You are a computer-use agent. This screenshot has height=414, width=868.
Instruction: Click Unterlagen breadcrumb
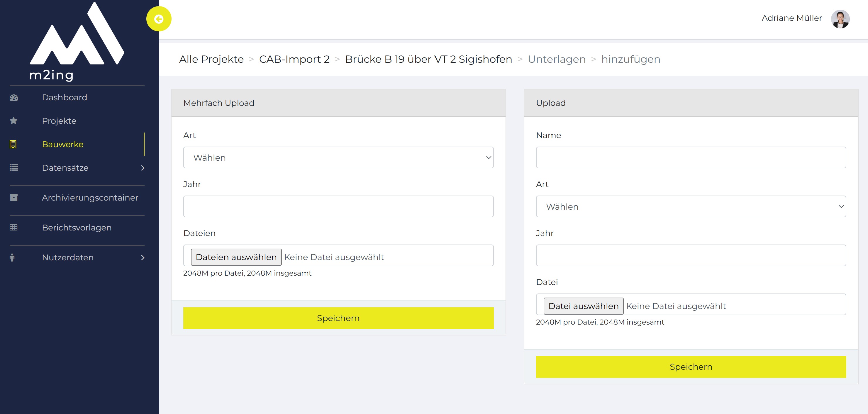pyautogui.click(x=557, y=59)
